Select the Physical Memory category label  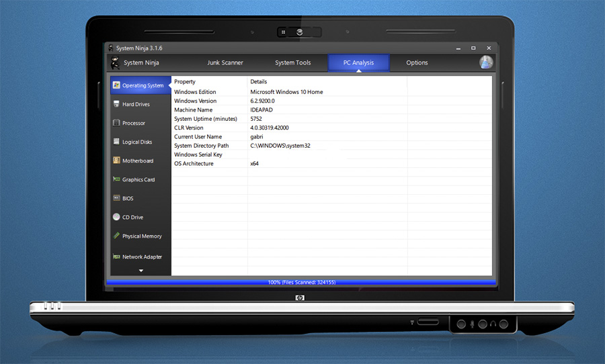[142, 236]
